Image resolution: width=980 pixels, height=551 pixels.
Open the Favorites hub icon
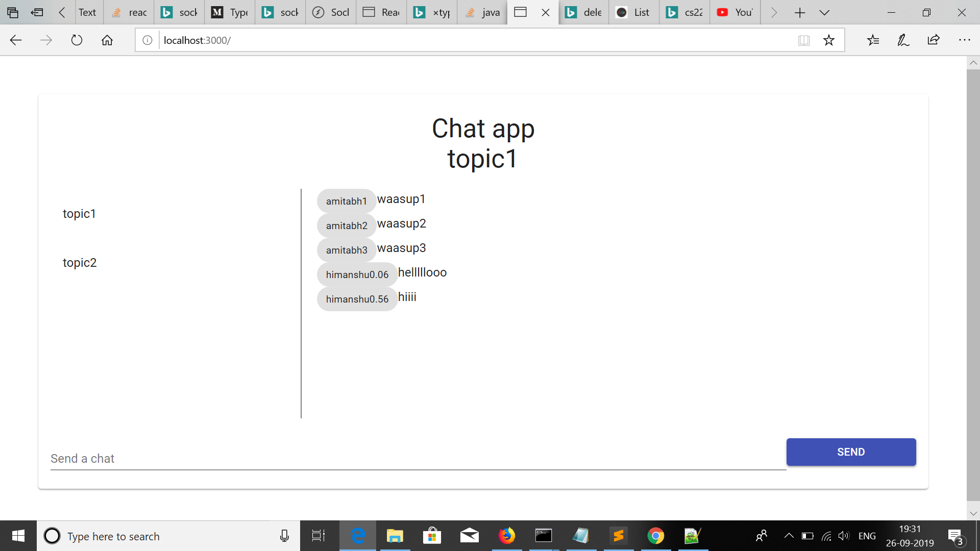pyautogui.click(x=873, y=40)
